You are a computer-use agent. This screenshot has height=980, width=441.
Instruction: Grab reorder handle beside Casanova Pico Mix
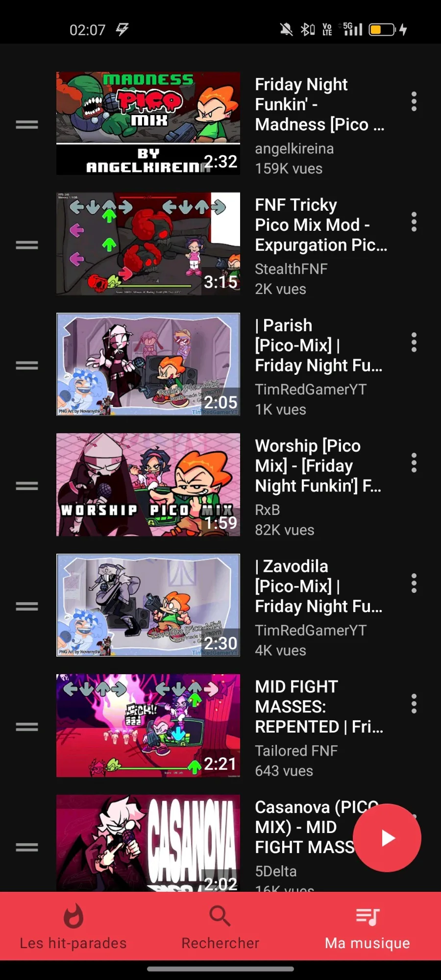pyautogui.click(x=27, y=847)
